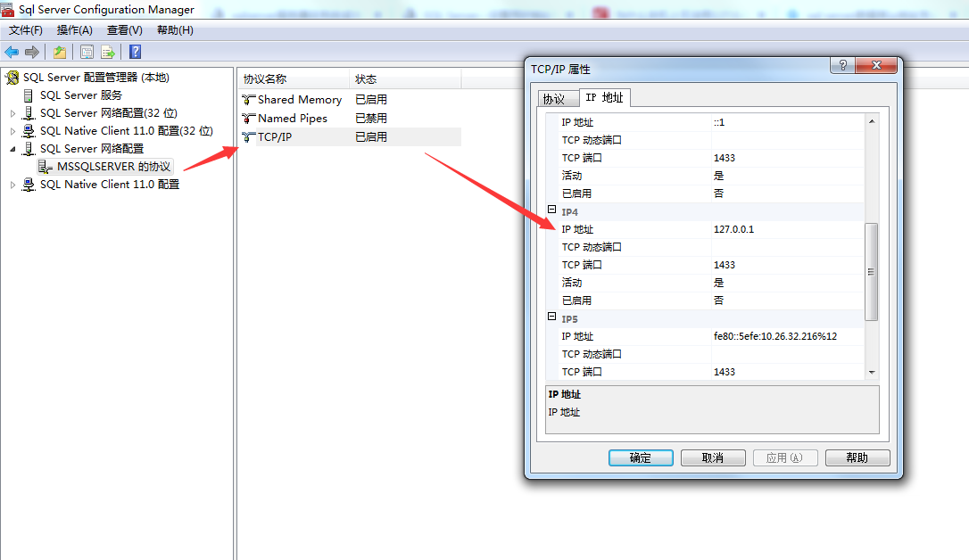Click the property list scroll down arrow
969x560 pixels.
872,373
